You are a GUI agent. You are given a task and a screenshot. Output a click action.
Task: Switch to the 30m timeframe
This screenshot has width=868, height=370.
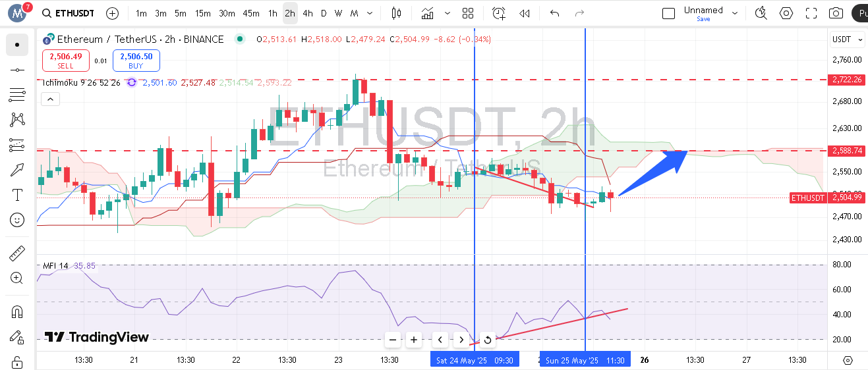pos(227,13)
